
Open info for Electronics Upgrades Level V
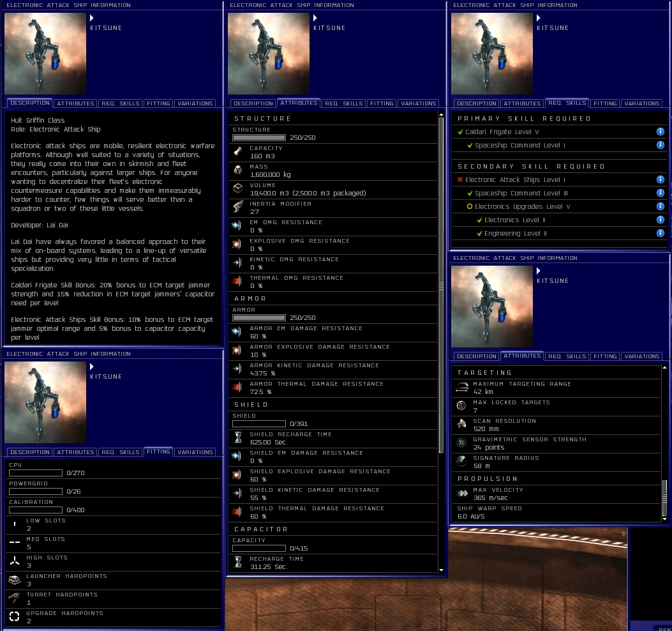660,206
